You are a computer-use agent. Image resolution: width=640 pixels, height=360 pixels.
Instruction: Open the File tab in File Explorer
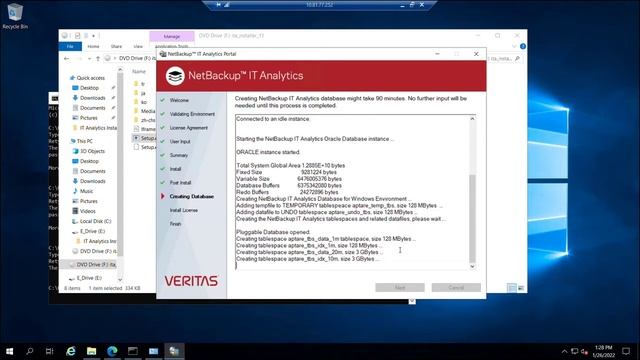click(x=70, y=47)
